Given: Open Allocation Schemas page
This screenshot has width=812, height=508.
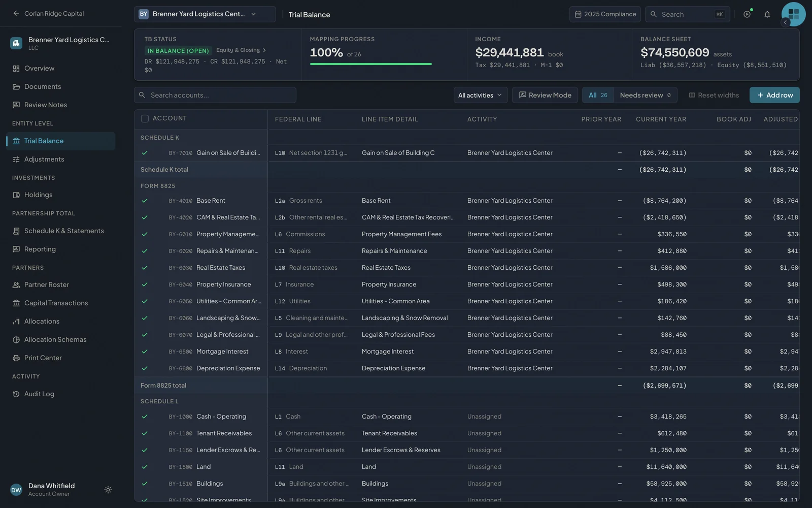Looking at the screenshot, I should tap(61, 339).
